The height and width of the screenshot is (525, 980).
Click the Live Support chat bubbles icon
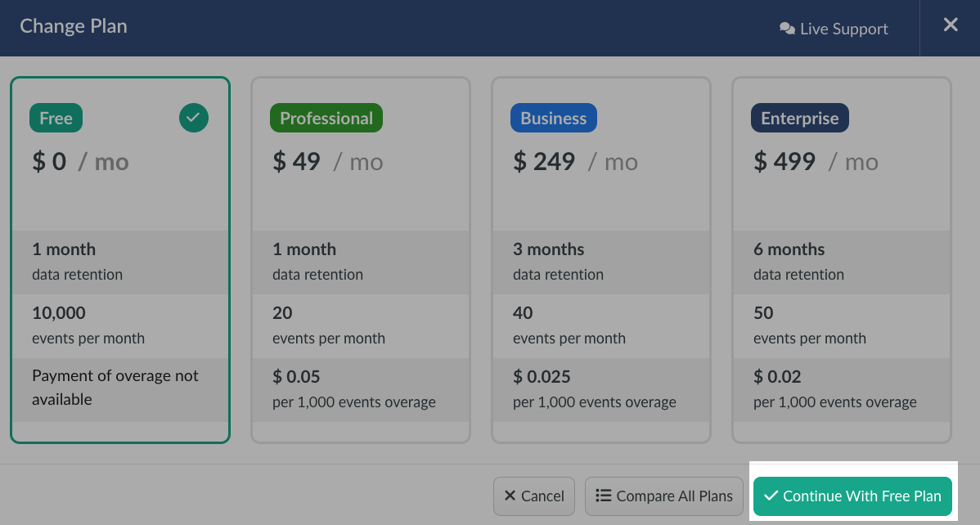tap(787, 29)
